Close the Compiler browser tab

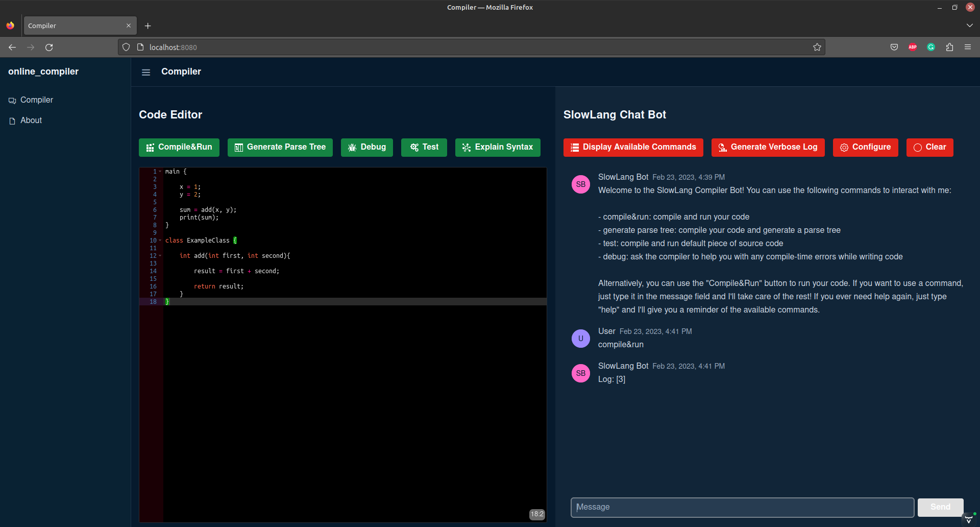(129, 26)
